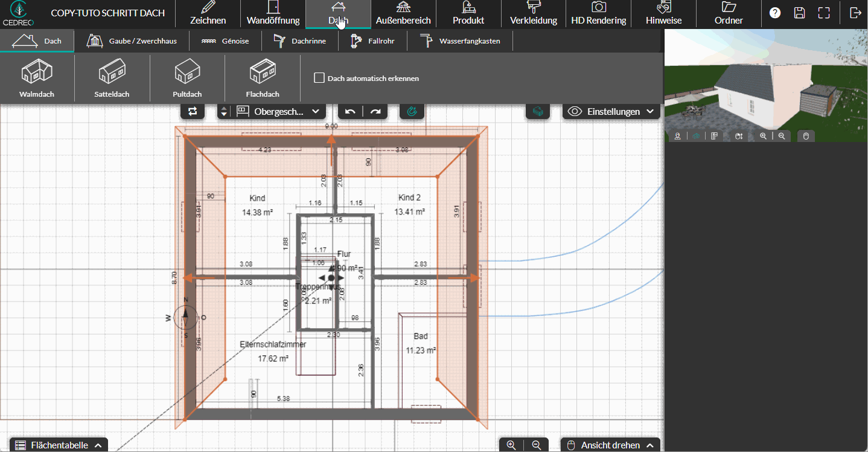Choose the Pultdach roof icon
Screen dimensions: 868x452
tap(187, 79)
